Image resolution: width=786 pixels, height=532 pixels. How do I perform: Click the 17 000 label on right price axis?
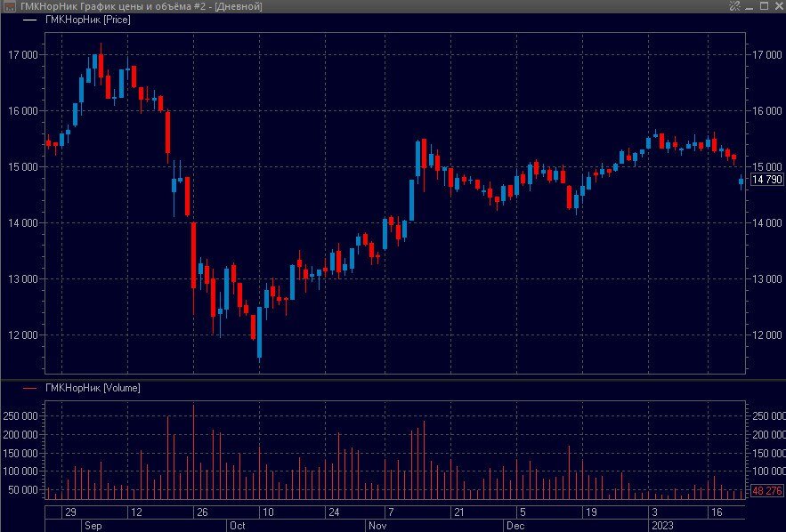tap(767, 55)
